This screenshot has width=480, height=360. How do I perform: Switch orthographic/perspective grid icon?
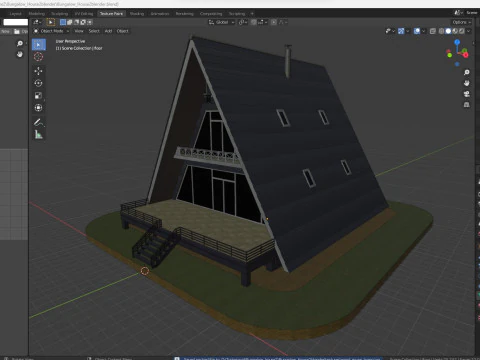click(x=467, y=105)
